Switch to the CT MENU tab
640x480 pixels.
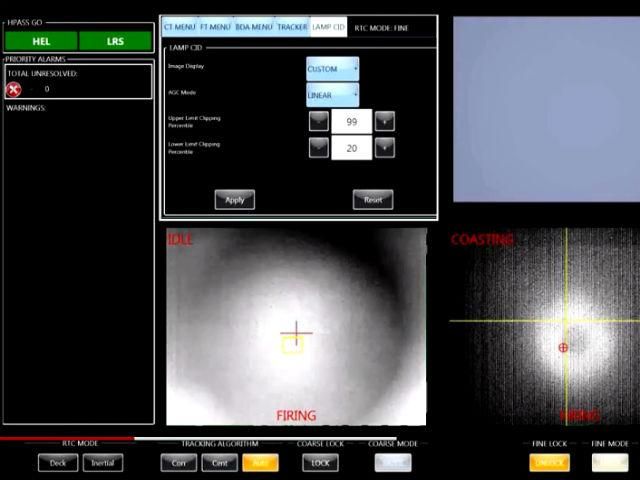pyautogui.click(x=179, y=27)
